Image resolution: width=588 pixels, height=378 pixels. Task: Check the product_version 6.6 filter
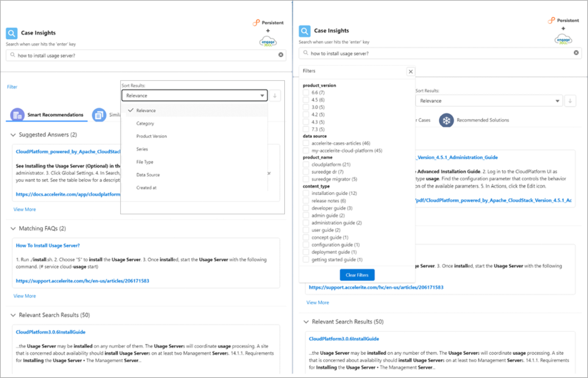[x=306, y=92]
